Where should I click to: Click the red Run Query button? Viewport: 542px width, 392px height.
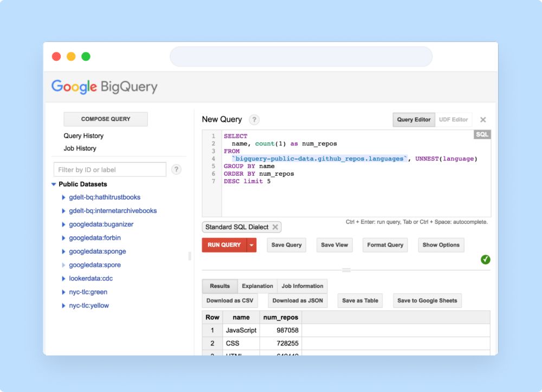tap(224, 245)
